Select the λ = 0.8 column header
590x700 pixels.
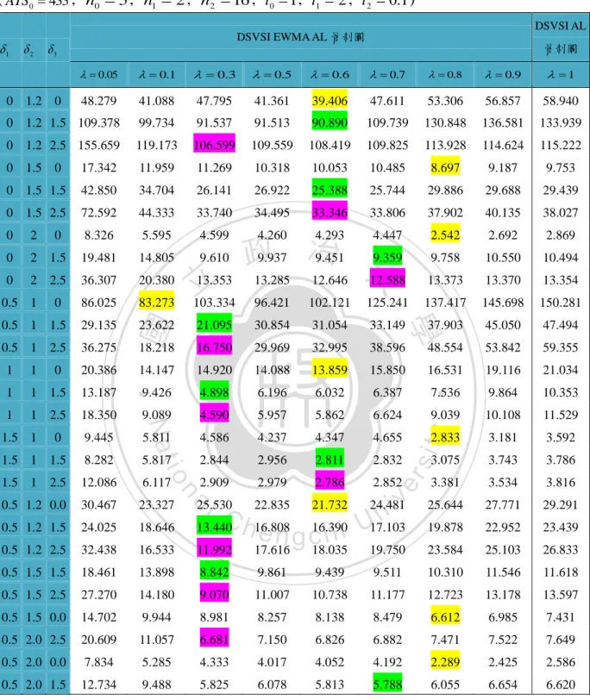coord(445,74)
